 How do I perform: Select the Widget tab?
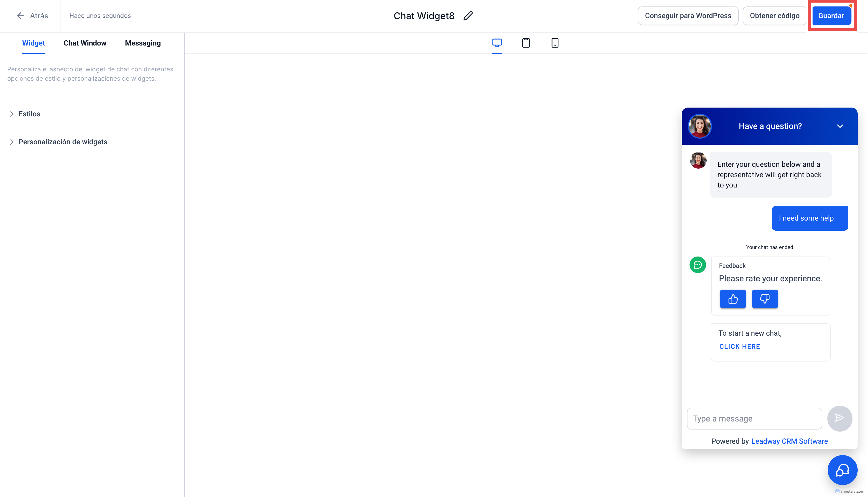[33, 43]
